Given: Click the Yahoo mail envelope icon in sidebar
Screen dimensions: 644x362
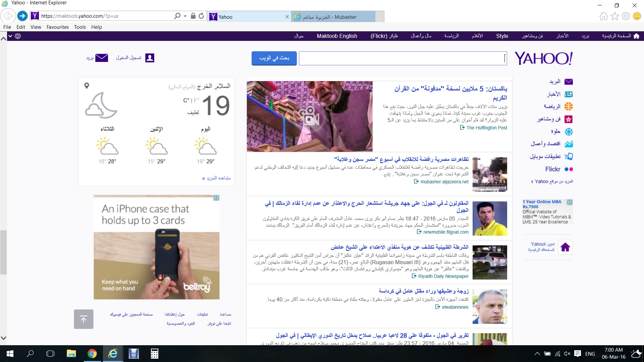Looking at the screenshot, I should pyautogui.click(x=569, y=81).
